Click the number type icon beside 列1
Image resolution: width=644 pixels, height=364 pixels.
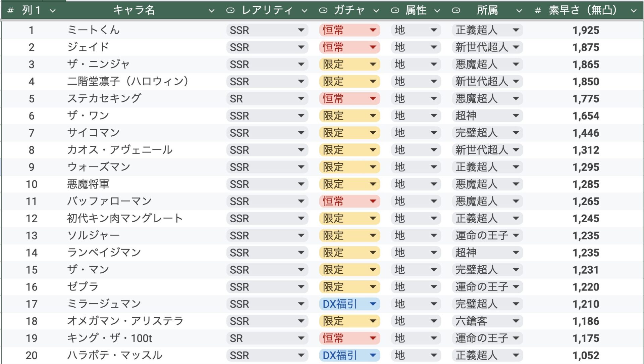pos(10,11)
